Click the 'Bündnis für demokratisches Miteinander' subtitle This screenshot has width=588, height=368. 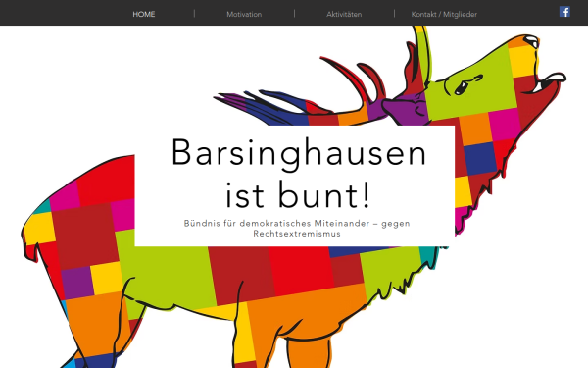297,229
